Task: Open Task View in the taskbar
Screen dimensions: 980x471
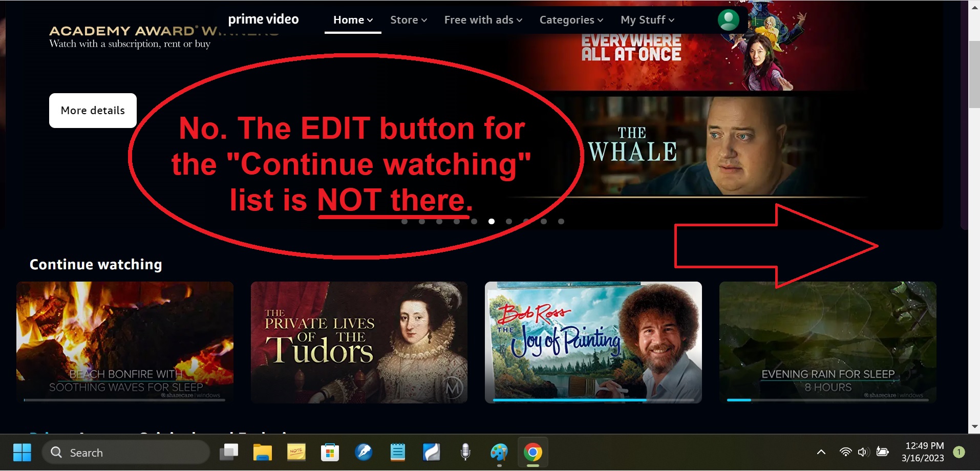Action: [229, 453]
